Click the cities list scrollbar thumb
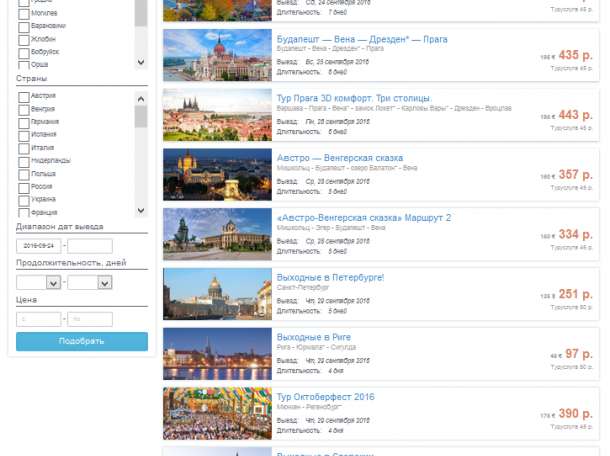Screen dimensions: 610x456 [x=141, y=13]
